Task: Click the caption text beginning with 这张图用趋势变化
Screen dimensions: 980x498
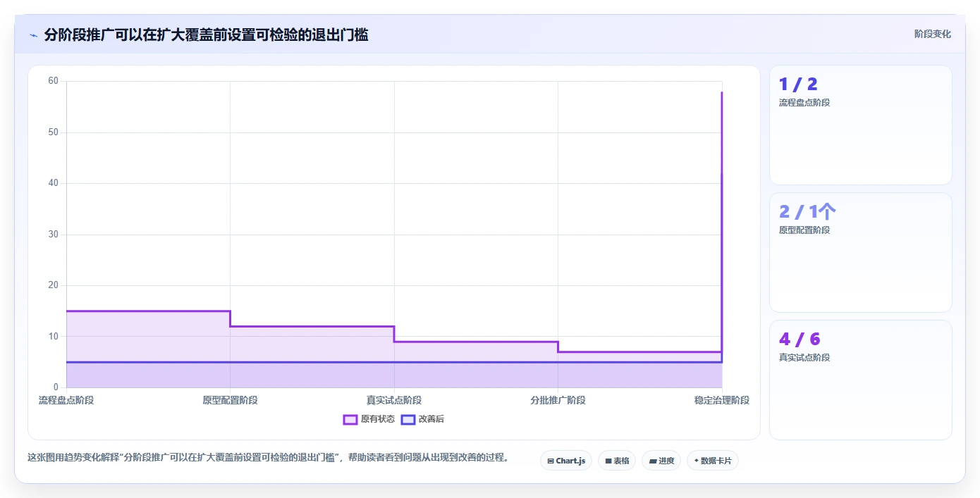Action: (x=268, y=457)
